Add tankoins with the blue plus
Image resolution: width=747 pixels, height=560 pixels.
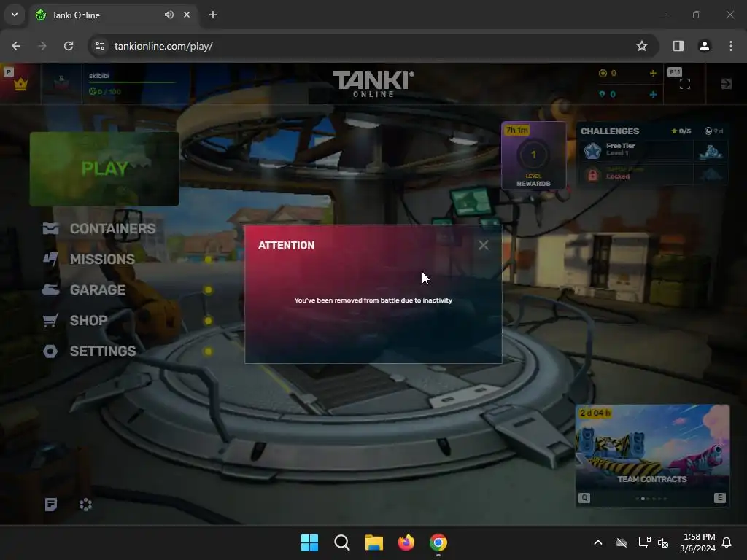click(653, 94)
